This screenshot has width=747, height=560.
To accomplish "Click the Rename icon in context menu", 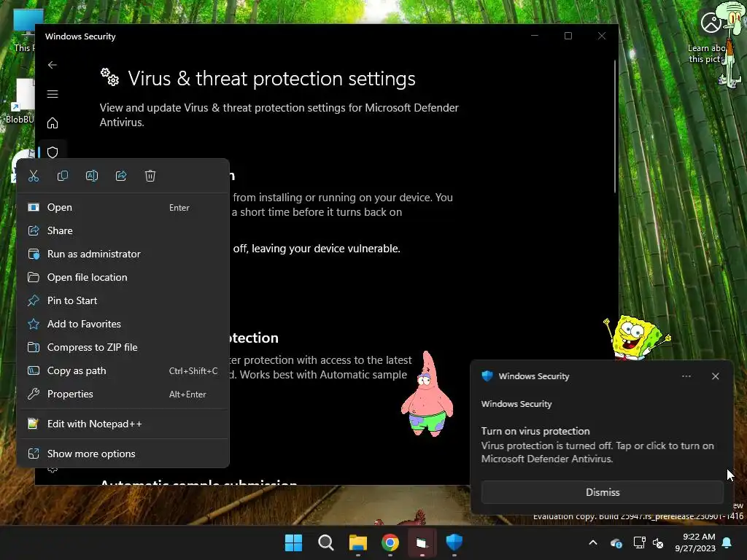I will pyautogui.click(x=92, y=176).
